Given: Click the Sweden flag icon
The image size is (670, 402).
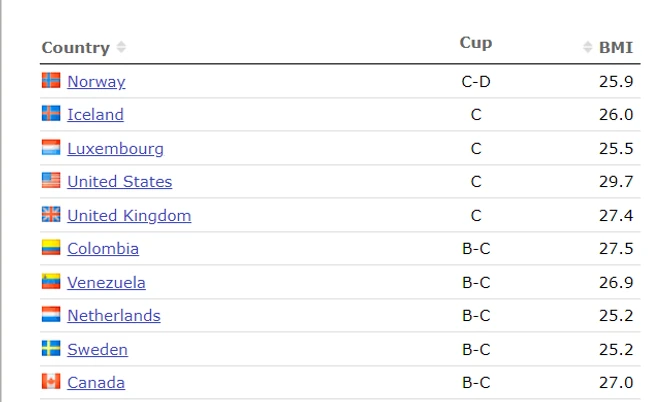Looking at the screenshot, I should coord(51,349).
